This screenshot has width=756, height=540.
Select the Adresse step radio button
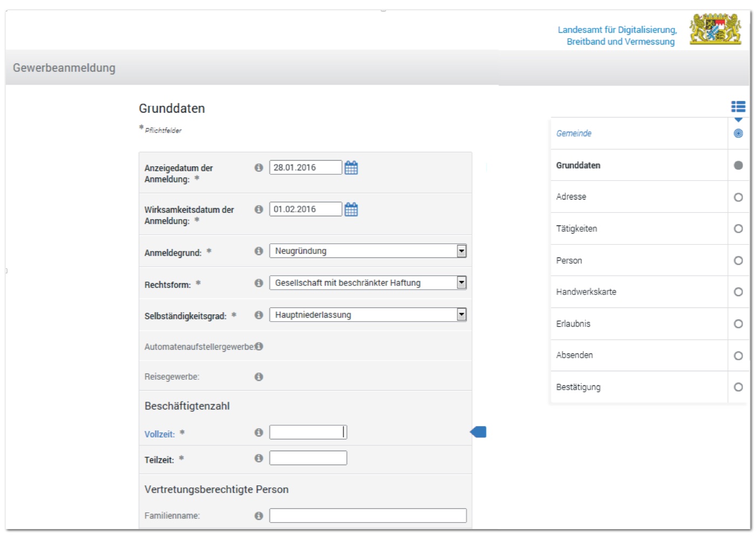(738, 198)
